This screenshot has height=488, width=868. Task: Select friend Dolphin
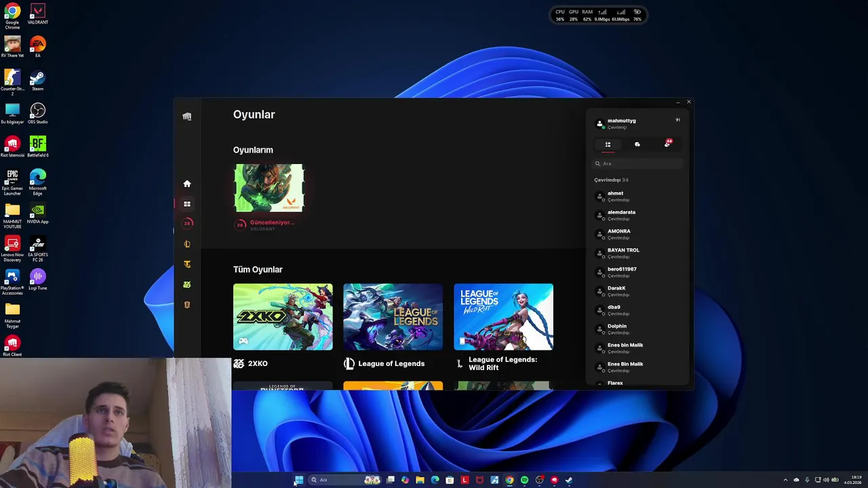pyautogui.click(x=637, y=329)
